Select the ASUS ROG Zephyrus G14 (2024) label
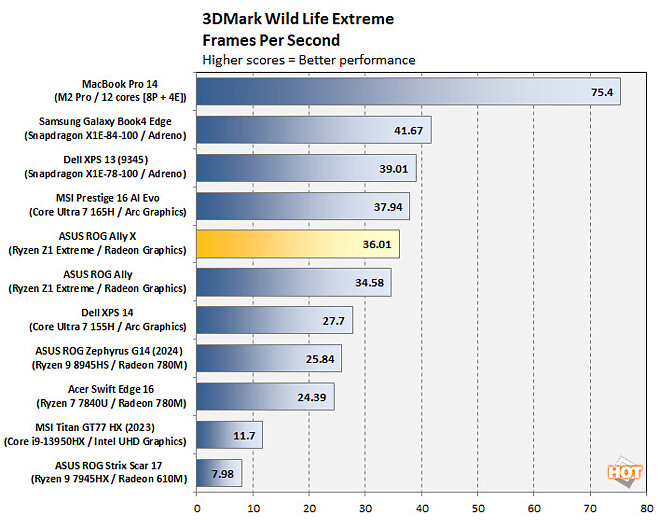 point(109,358)
